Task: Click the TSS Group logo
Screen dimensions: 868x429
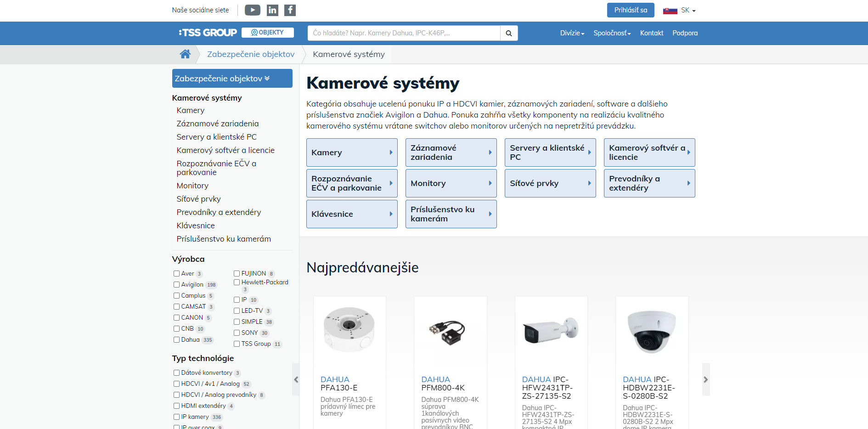Action: tap(208, 33)
